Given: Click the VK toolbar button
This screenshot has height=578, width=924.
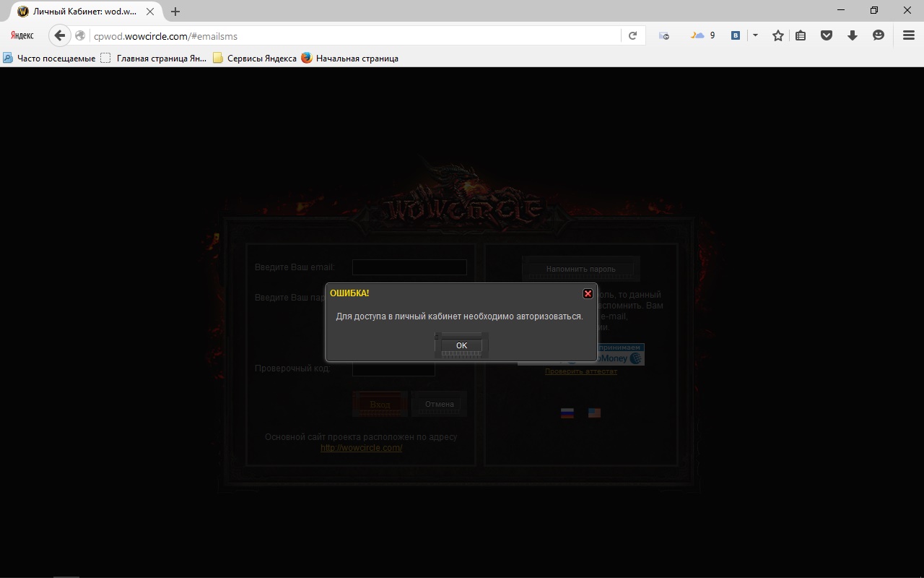Looking at the screenshot, I should (736, 35).
